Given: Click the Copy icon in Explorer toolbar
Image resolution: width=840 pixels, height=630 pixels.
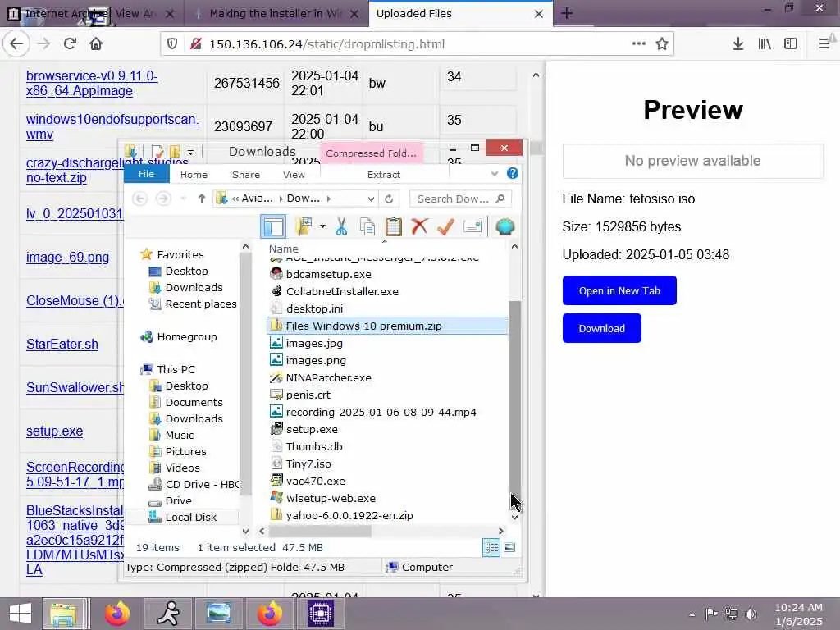Looking at the screenshot, I should coord(367,226).
